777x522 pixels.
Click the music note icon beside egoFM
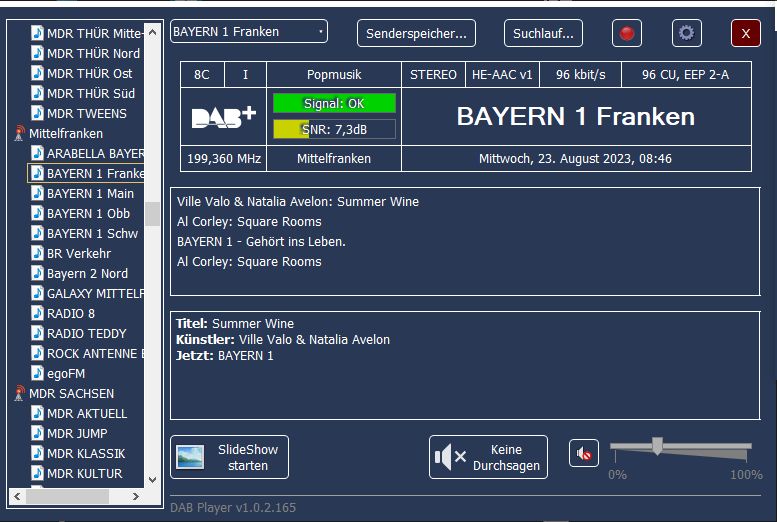[x=37, y=373]
